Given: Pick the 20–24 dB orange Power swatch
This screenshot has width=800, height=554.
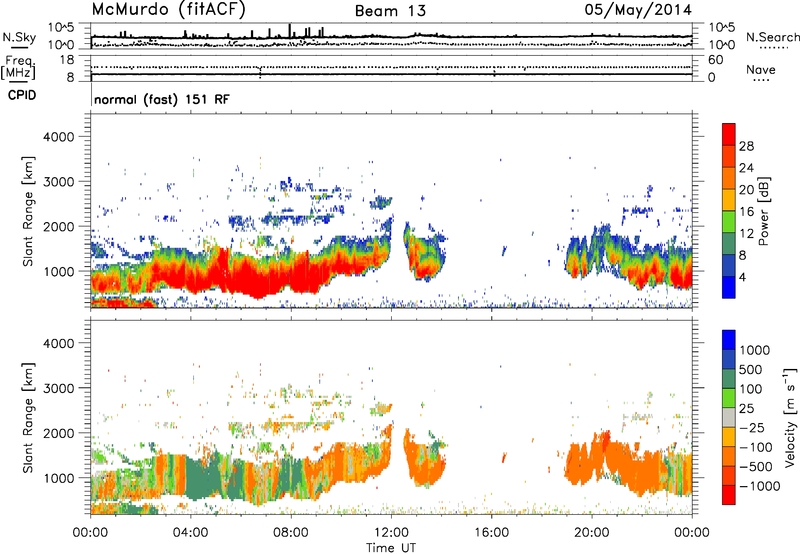Looking at the screenshot, I should [729, 178].
